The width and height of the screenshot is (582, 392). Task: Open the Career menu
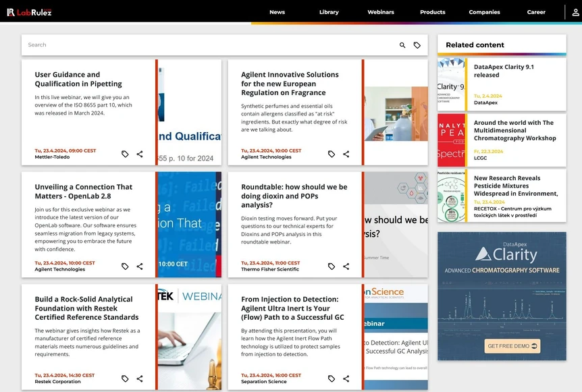[536, 12]
